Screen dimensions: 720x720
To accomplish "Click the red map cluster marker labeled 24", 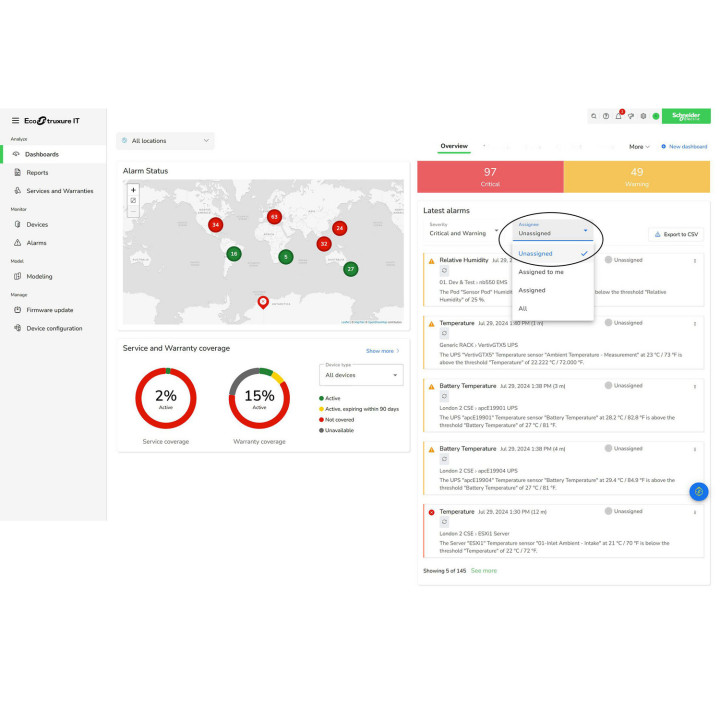I will click(x=340, y=228).
